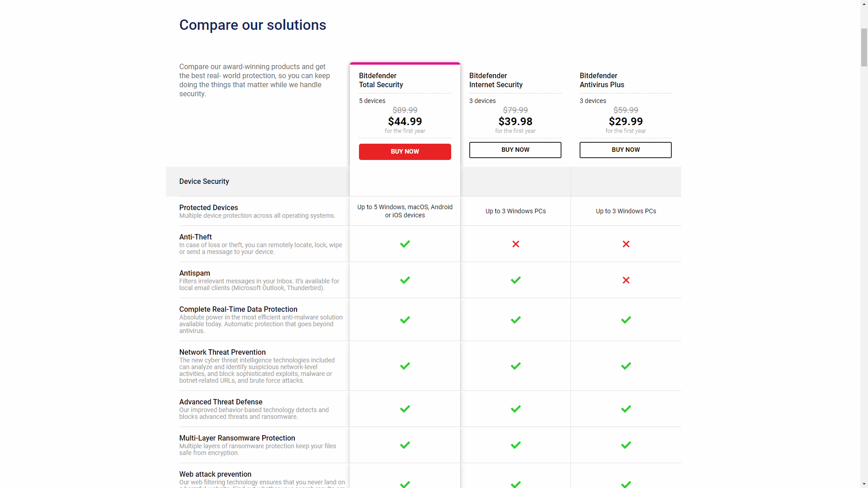Click the Device Security section header
The width and height of the screenshot is (868, 488).
click(204, 181)
